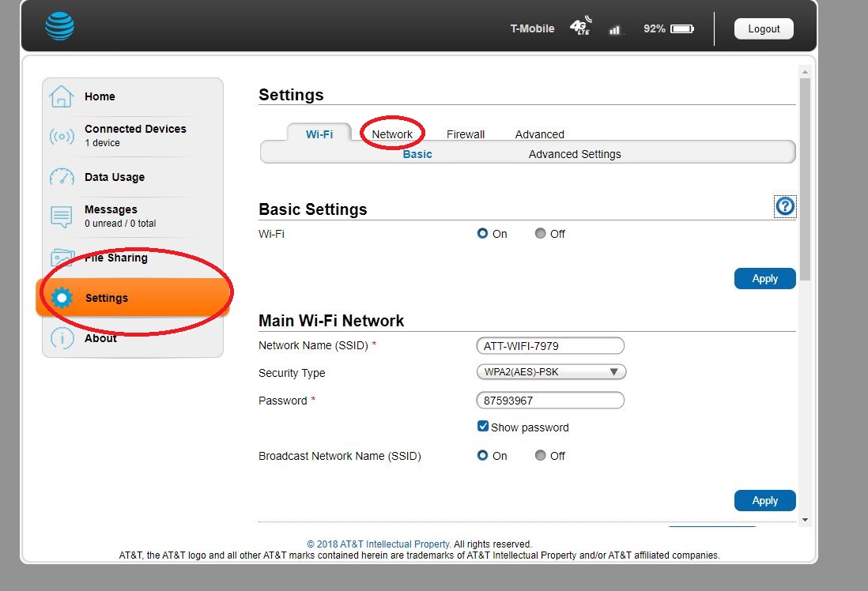Screen dimensions: 868x591
Task: Click the '0 unread / 0 total' text
Action: pos(120,224)
